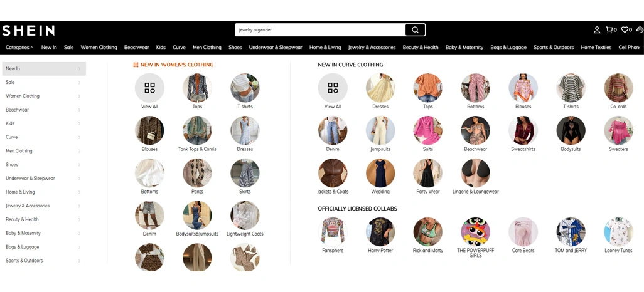Screen dimensions: 644x292
Task: Click the Dresses label under Curve Clothing
Action: click(x=380, y=107)
